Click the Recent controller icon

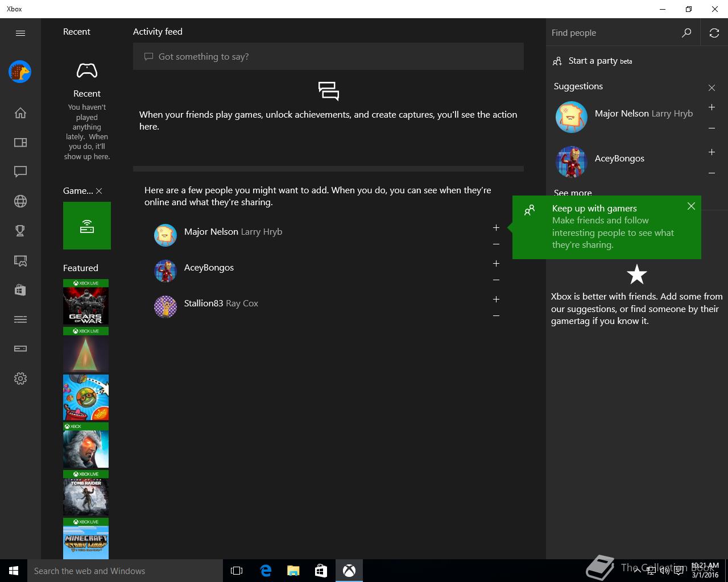87,70
